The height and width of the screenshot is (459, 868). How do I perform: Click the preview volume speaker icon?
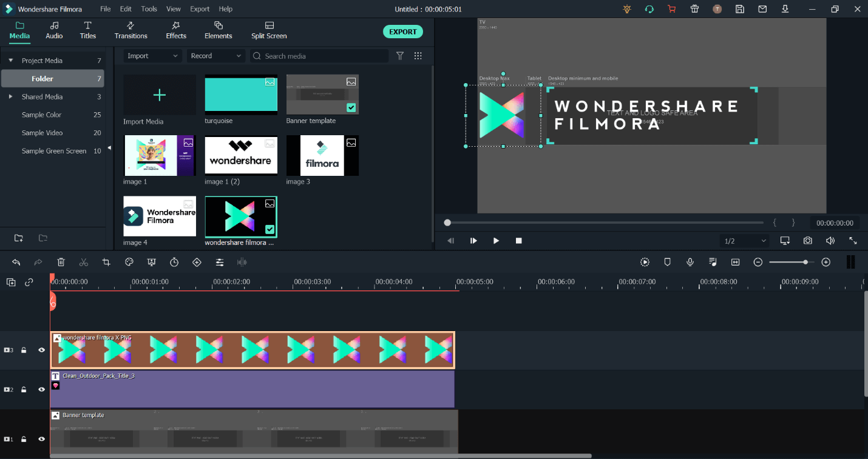pyautogui.click(x=830, y=241)
